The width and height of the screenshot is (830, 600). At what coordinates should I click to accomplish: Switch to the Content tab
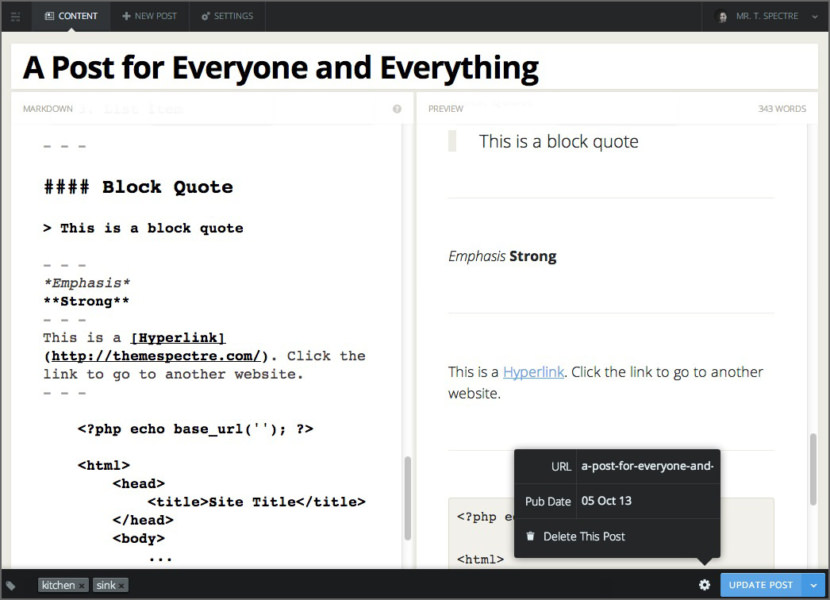[x=71, y=16]
